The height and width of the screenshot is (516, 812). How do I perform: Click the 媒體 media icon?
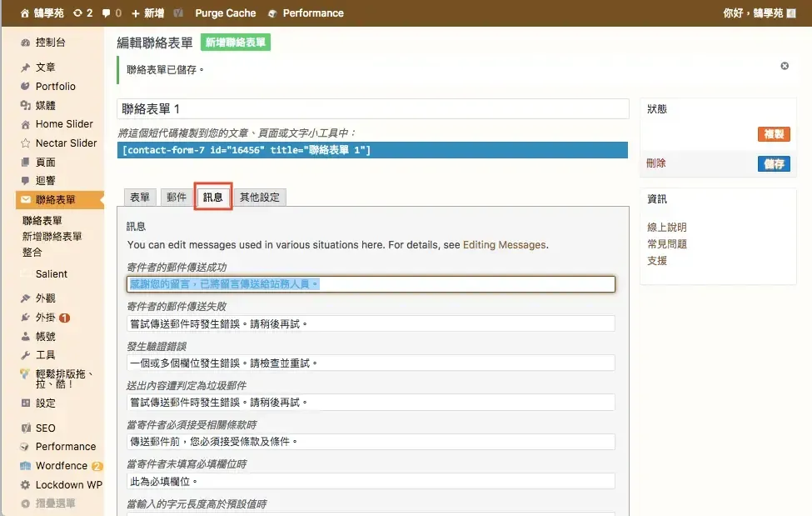point(25,105)
